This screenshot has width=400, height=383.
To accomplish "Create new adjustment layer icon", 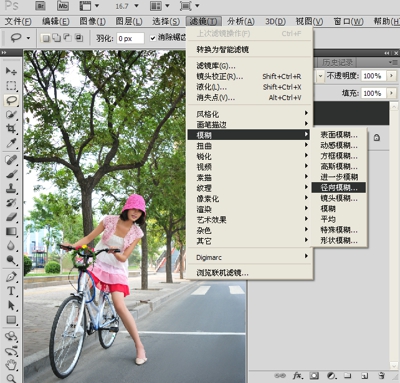I will (x=331, y=376).
